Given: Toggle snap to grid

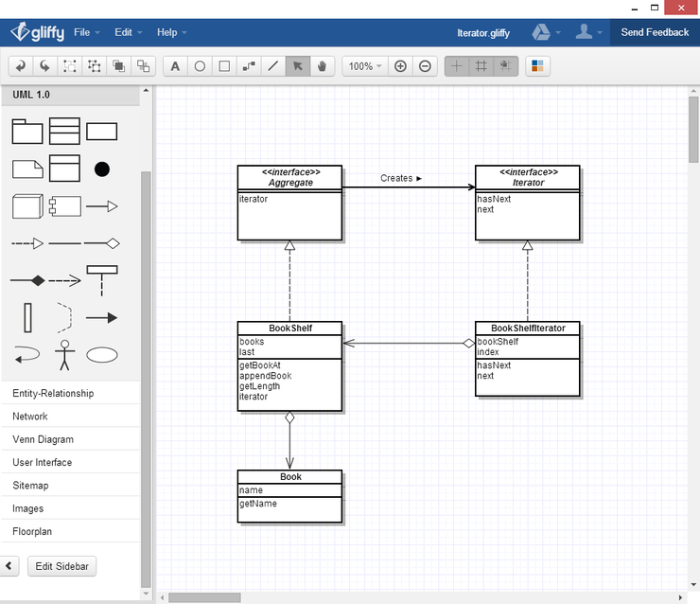Looking at the screenshot, I should coord(506,66).
